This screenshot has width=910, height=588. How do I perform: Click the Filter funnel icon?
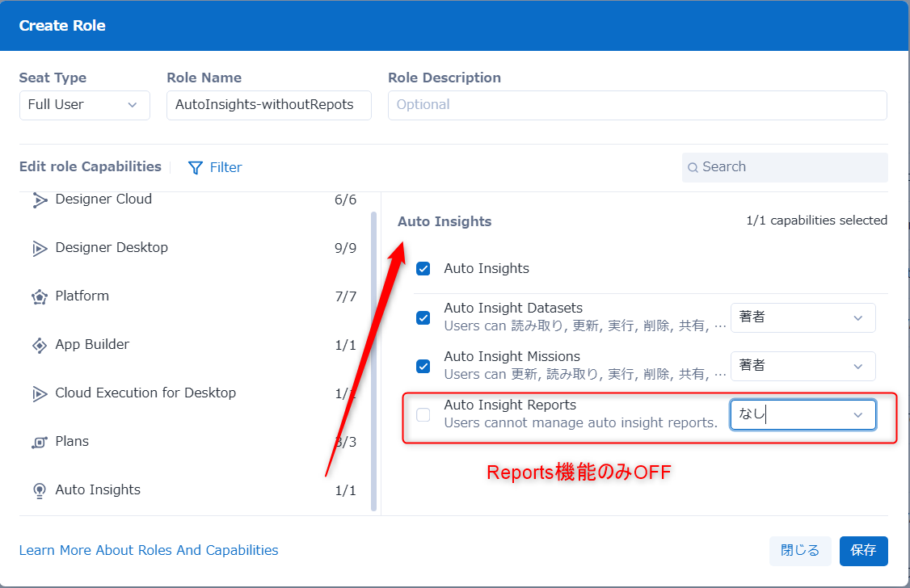tap(196, 167)
